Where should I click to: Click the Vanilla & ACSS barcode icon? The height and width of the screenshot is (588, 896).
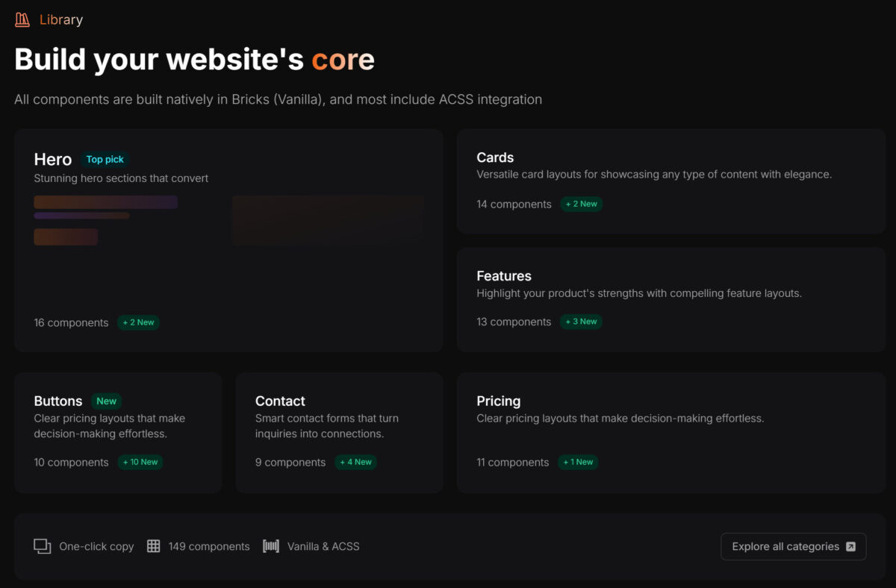[270, 546]
